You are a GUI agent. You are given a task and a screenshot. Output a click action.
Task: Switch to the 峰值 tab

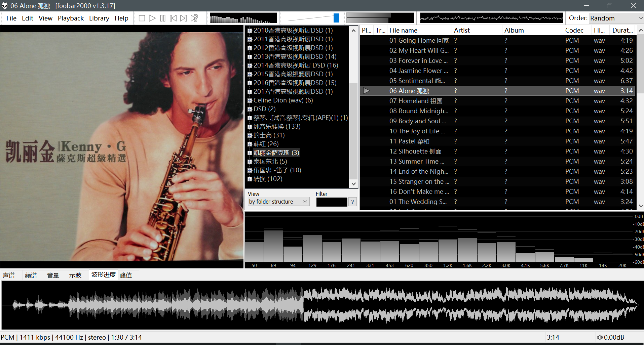tap(126, 275)
